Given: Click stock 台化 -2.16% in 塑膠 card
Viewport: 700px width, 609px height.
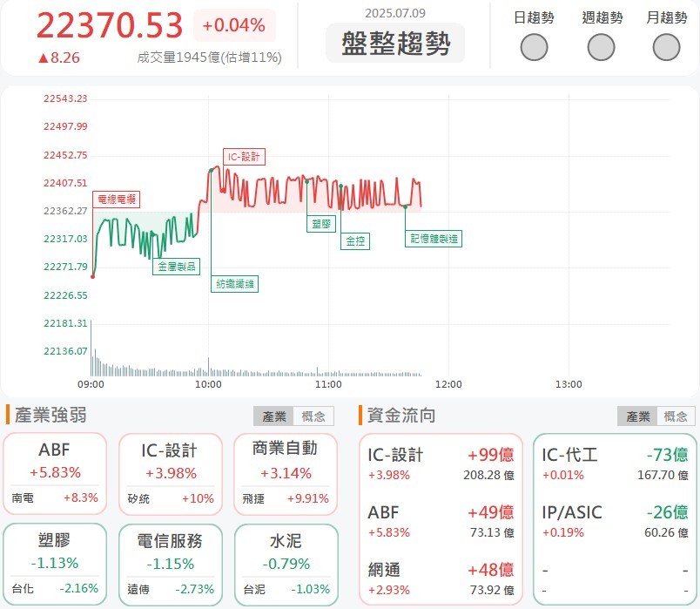Looking at the screenshot, I should (x=55, y=588).
